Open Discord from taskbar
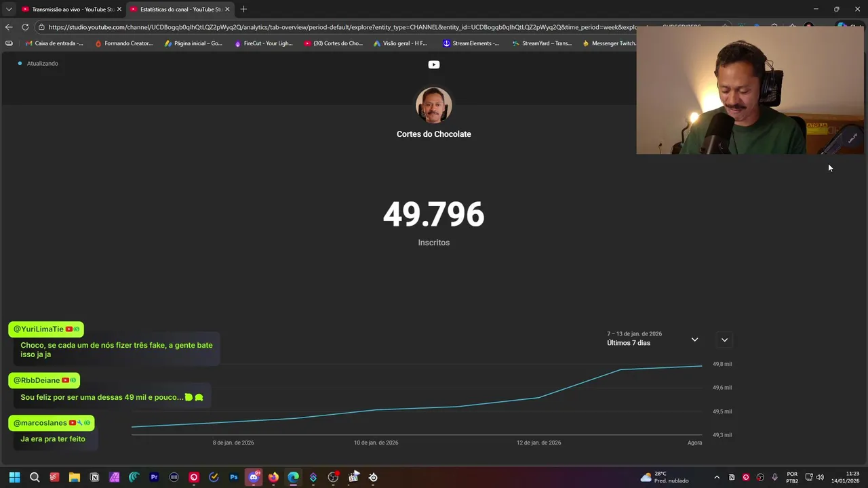Viewport: 868px width, 488px height. [x=254, y=477]
